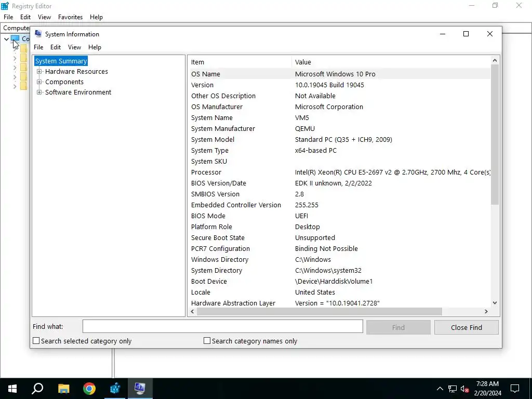Image resolution: width=532 pixels, height=399 pixels.
Task: Tick Search selected category only checkbox
Action: [x=36, y=341]
